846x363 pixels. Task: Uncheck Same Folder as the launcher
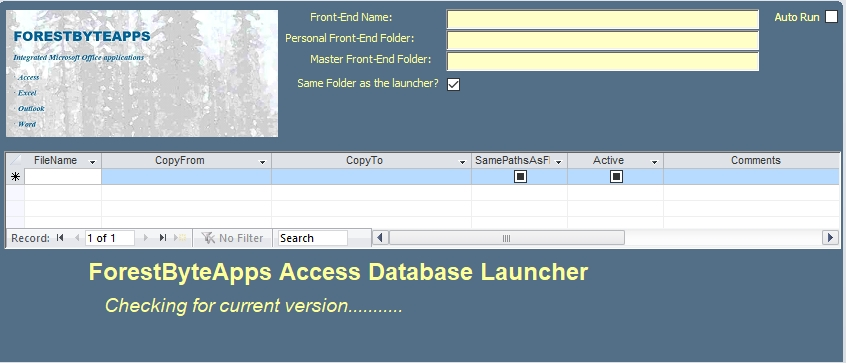tap(454, 85)
